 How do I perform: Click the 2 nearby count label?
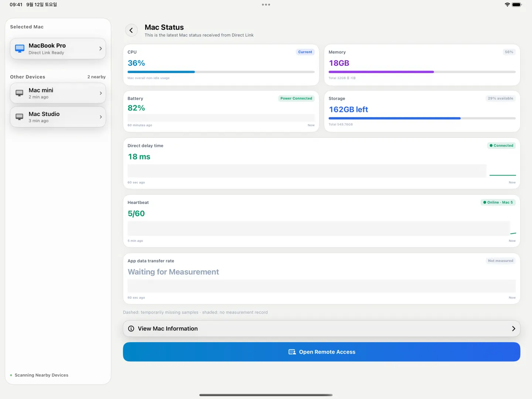[x=96, y=77]
